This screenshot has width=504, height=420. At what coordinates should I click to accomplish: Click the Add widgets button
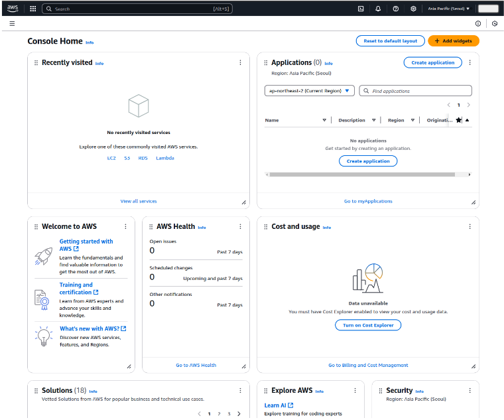pyautogui.click(x=453, y=41)
